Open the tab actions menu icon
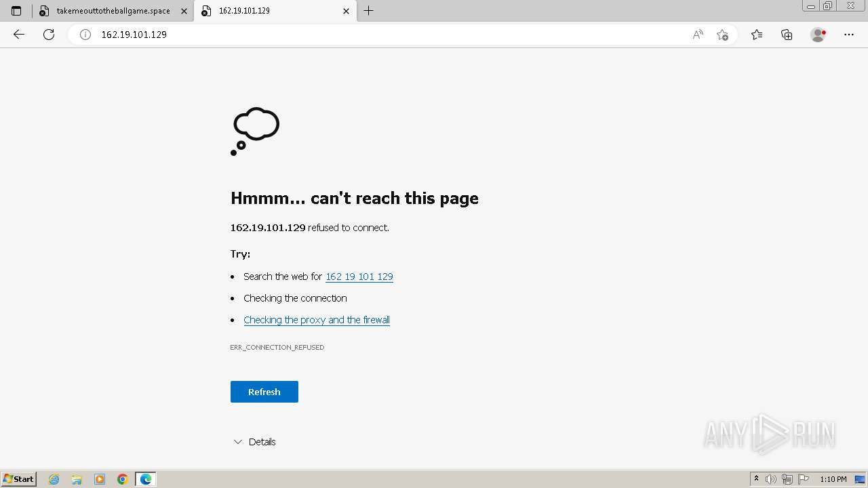This screenshot has height=488, width=868. tap(16, 11)
